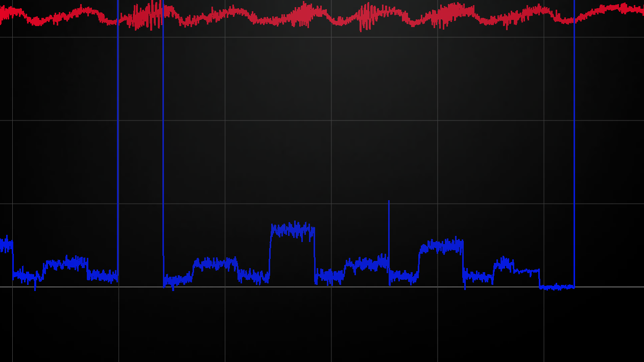This screenshot has width=644, height=362.
Task: Click the smooth blue segment before the final drop
Action: (x=526, y=271)
